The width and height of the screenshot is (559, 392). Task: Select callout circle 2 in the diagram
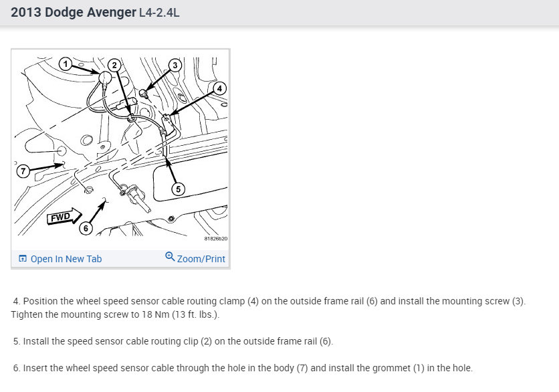pos(114,64)
